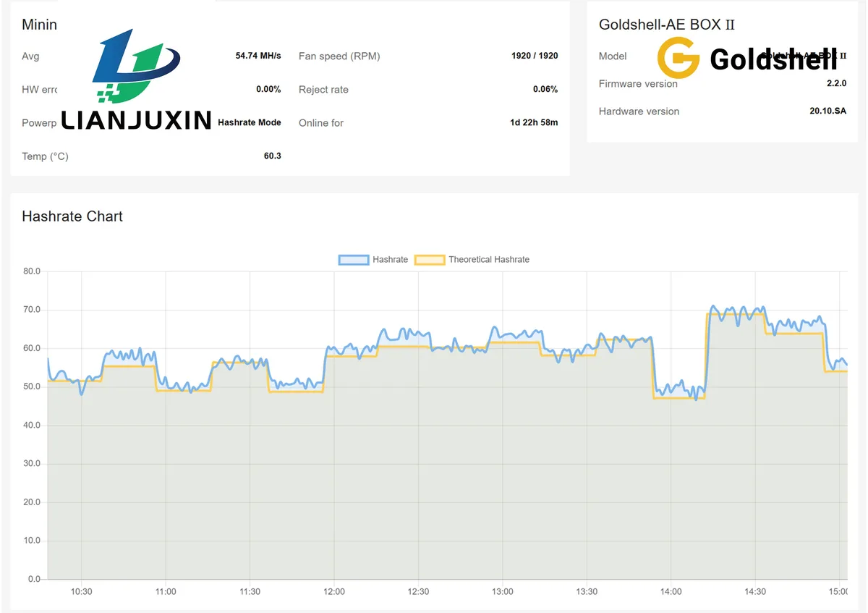Click the Reject rate label
This screenshot has width=868, height=613.
(323, 90)
